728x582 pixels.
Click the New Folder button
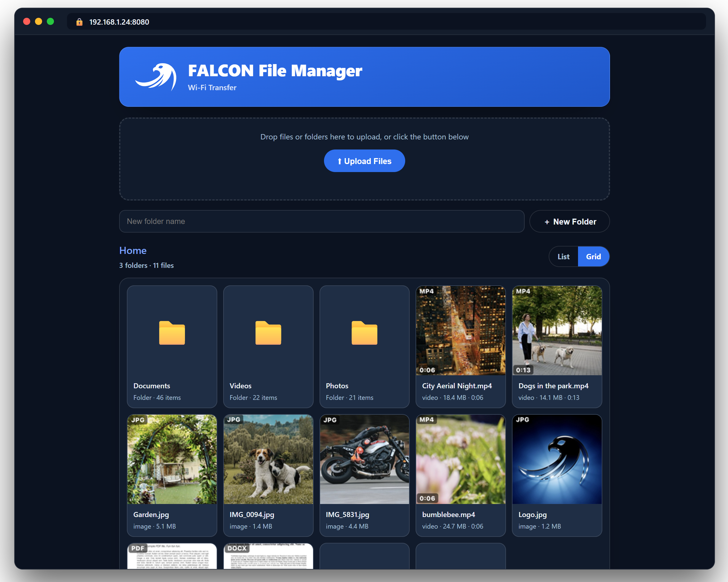[569, 222]
